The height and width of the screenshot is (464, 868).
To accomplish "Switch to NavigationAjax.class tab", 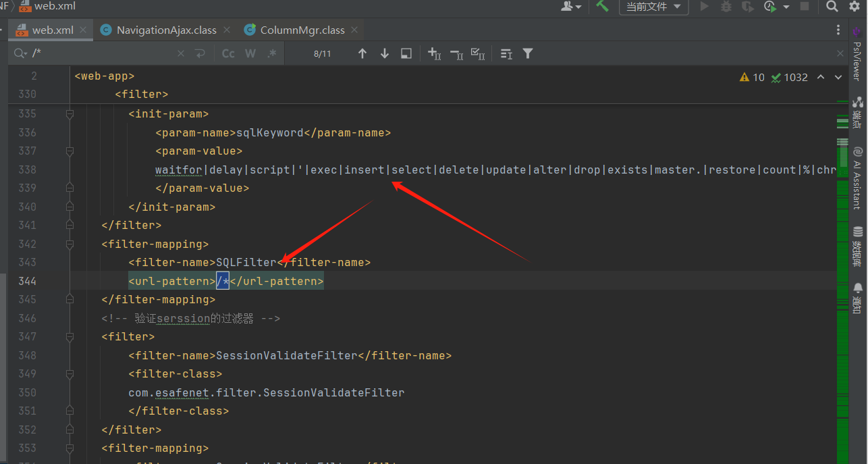I will click(166, 30).
